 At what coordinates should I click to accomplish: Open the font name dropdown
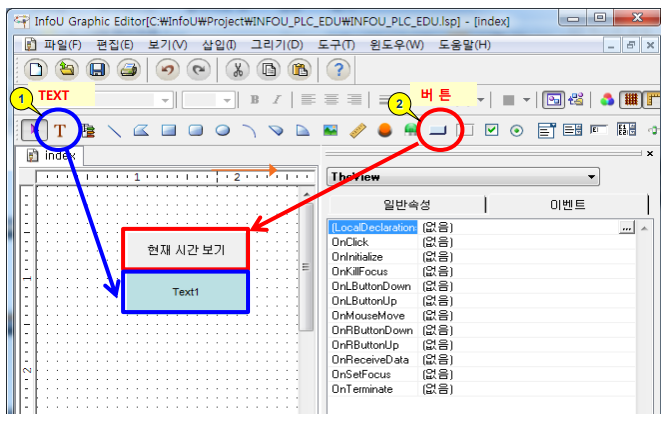(165, 100)
